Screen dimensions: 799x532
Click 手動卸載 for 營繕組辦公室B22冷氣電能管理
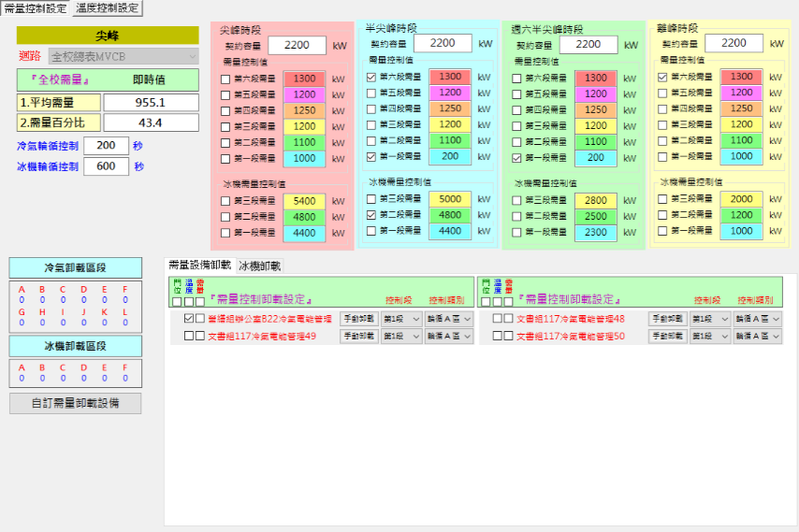point(357,319)
